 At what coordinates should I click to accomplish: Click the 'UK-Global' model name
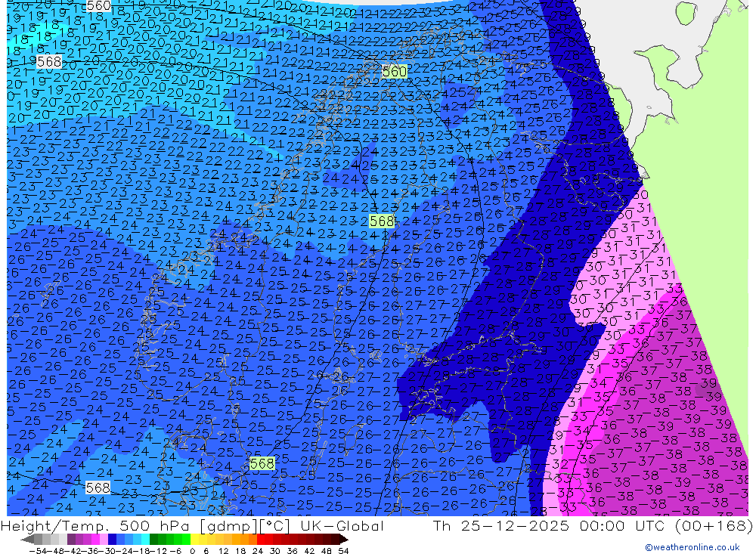[x=342, y=525]
